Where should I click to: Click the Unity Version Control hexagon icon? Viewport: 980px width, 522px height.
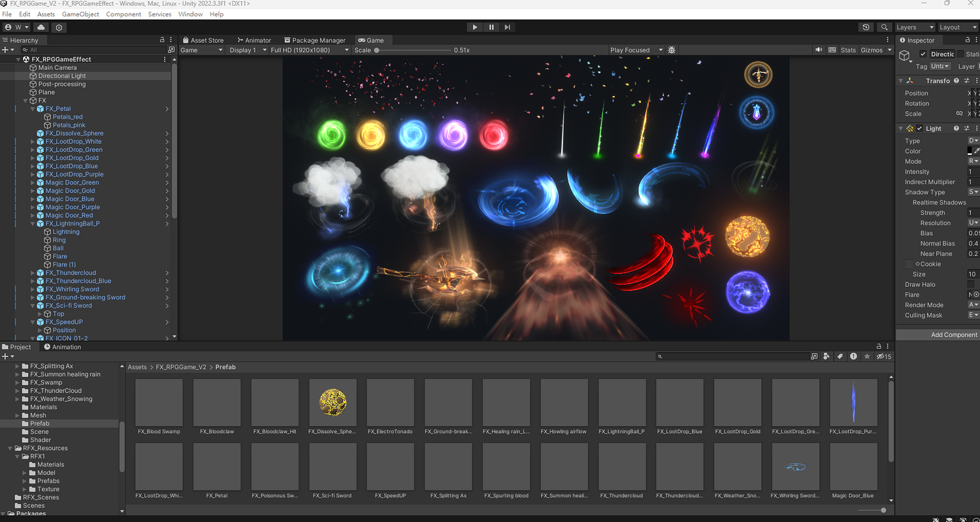click(x=59, y=27)
